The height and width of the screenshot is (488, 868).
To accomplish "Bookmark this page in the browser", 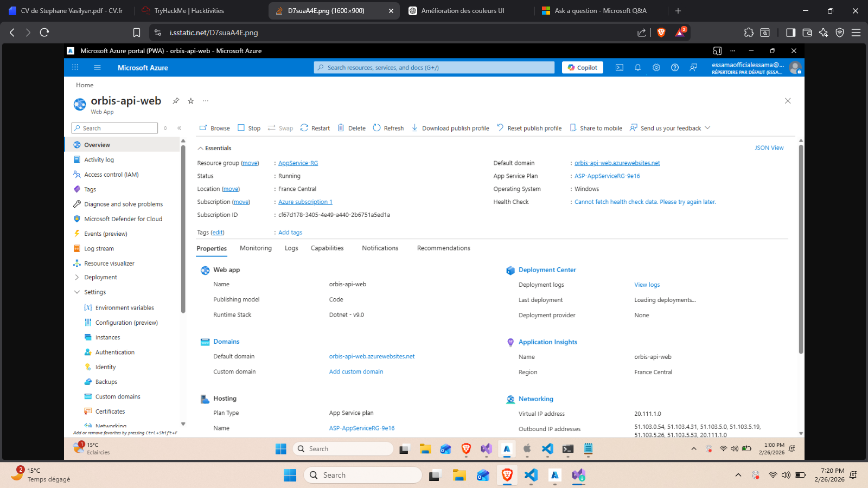I will [x=137, y=33].
